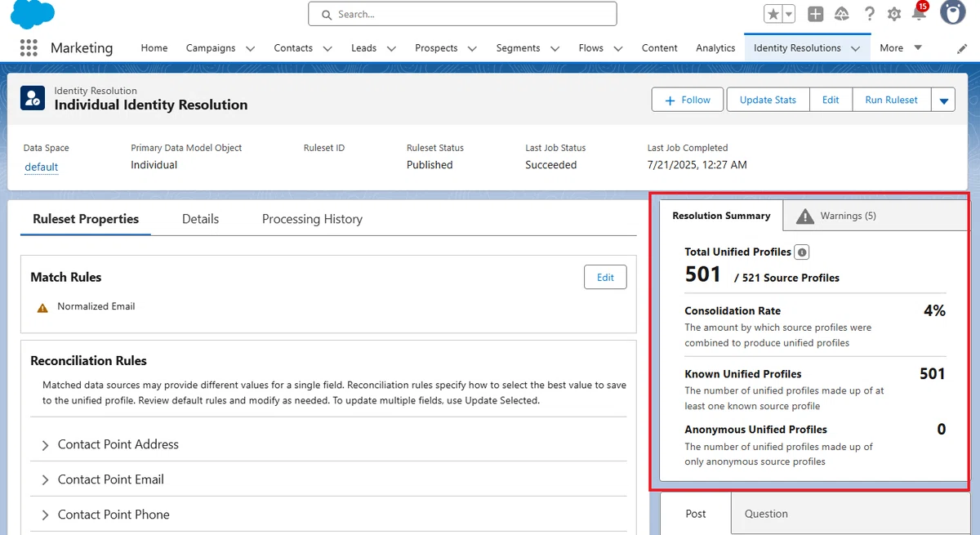Image resolution: width=980 pixels, height=535 pixels.
Task: Click the Salesforce cloud logo
Action: pyautogui.click(x=33, y=14)
